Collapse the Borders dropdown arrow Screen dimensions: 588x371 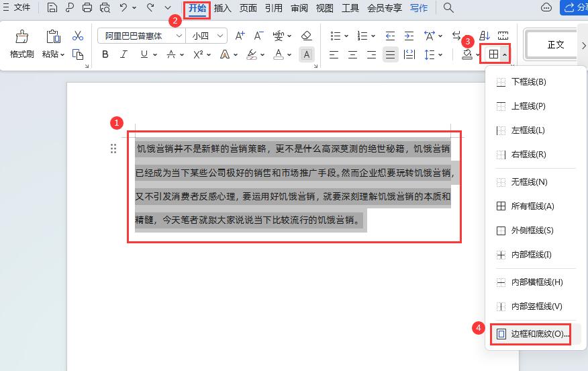click(x=505, y=55)
